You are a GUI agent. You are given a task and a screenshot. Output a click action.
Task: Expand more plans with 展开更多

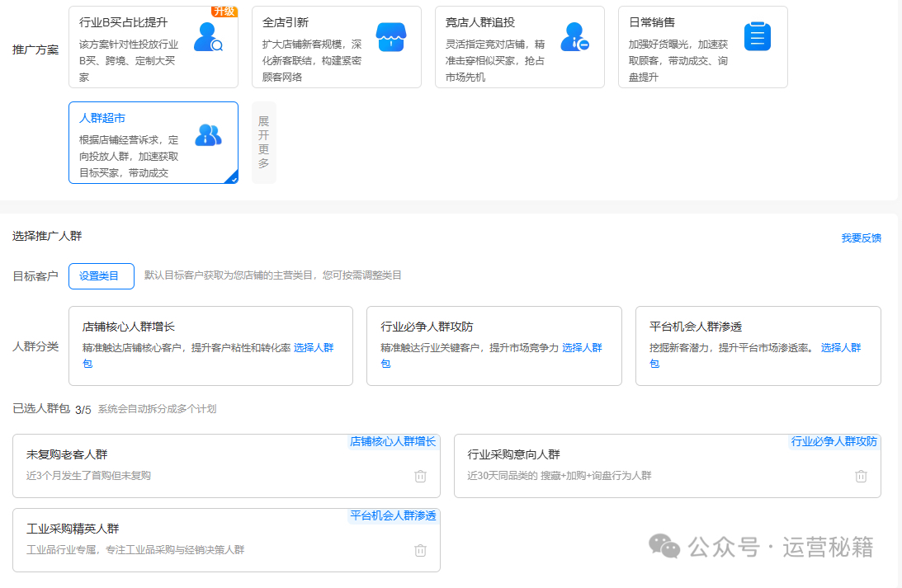tap(264, 142)
